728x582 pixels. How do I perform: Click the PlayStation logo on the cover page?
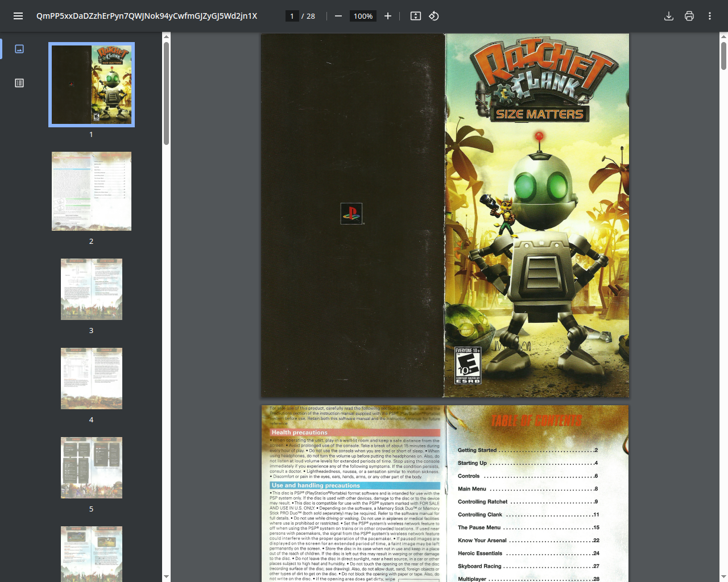pos(351,214)
